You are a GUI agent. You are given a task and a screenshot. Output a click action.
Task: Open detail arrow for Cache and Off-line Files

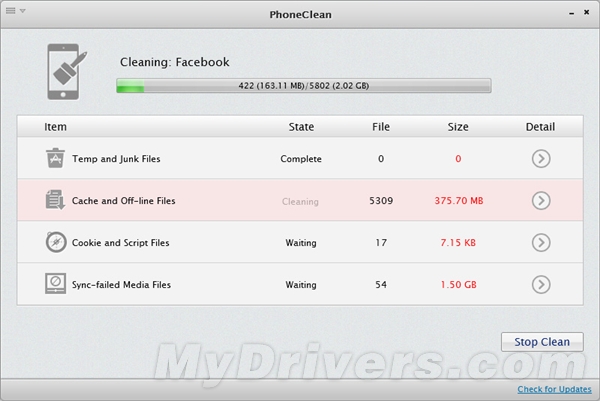(x=541, y=200)
